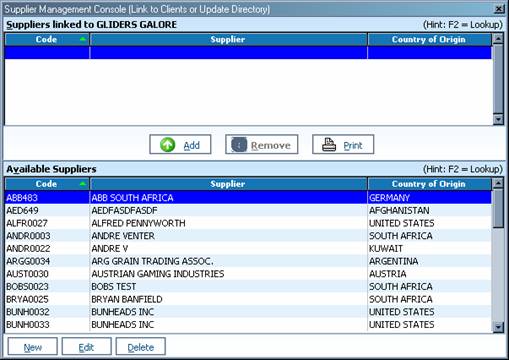Click the printer icon on Print

(x=329, y=145)
